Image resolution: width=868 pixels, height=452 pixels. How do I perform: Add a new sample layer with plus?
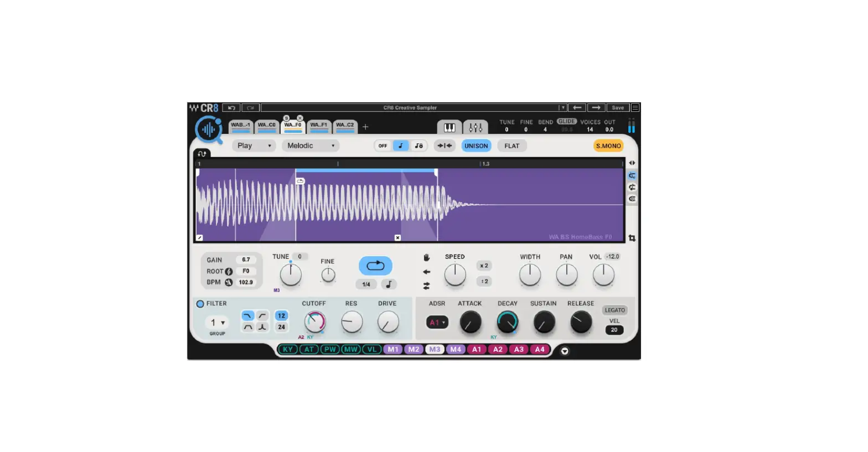coord(365,127)
